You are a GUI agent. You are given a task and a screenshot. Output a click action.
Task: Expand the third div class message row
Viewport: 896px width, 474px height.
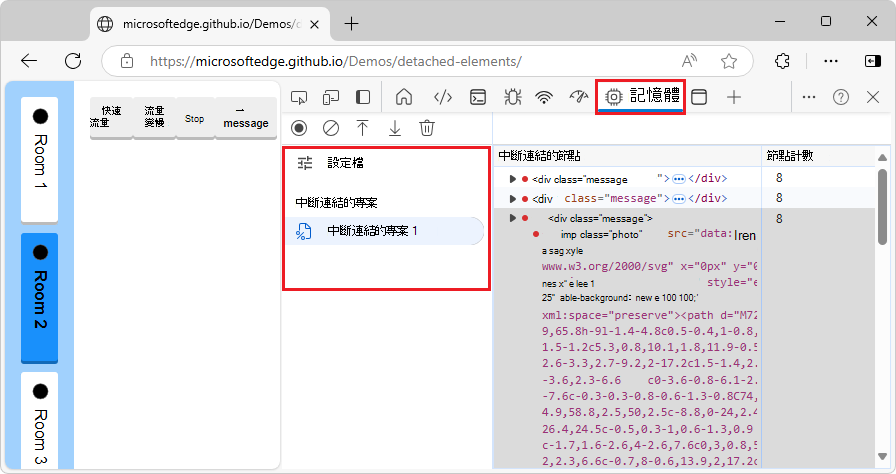click(x=513, y=218)
